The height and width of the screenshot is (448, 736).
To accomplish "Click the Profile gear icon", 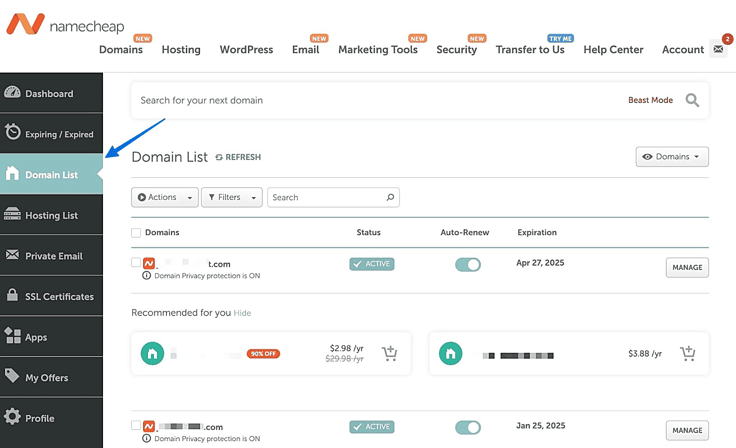I will [x=12, y=417].
